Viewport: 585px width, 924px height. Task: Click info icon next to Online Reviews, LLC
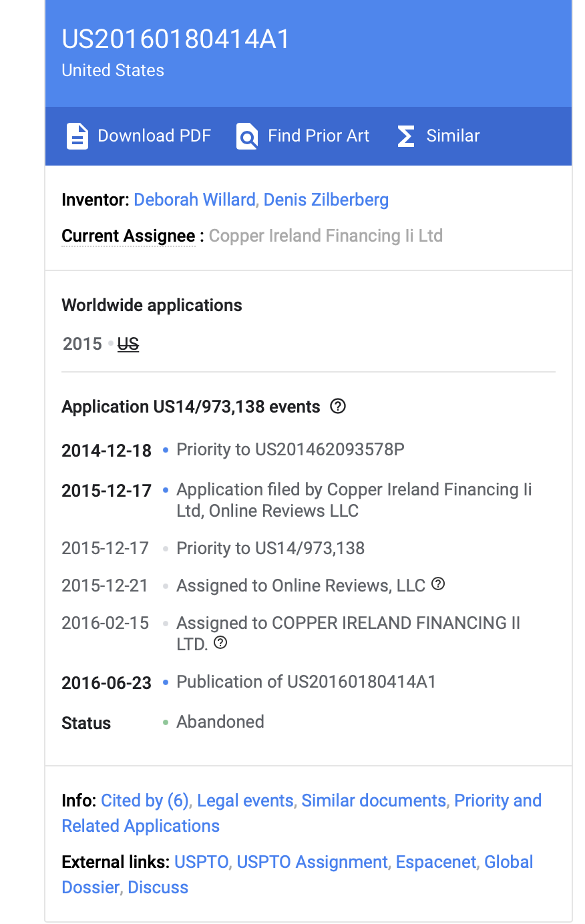(438, 584)
